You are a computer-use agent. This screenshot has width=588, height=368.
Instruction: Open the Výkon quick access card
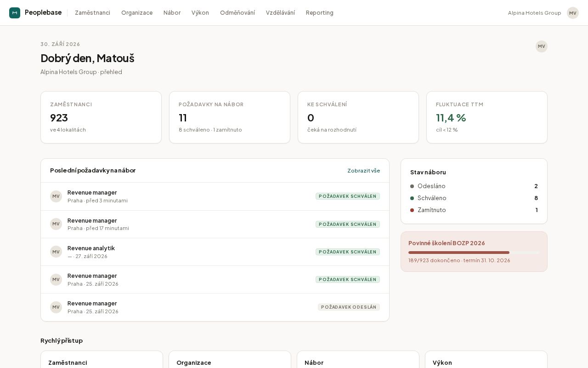click(x=486, y=360)
